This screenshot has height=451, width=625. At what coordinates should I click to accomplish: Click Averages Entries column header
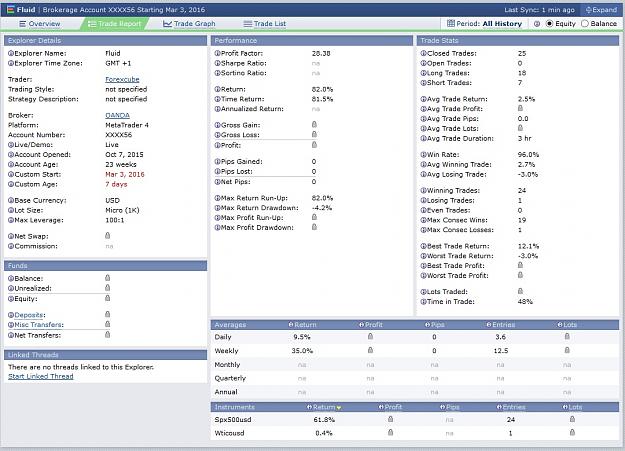point(501,325)
